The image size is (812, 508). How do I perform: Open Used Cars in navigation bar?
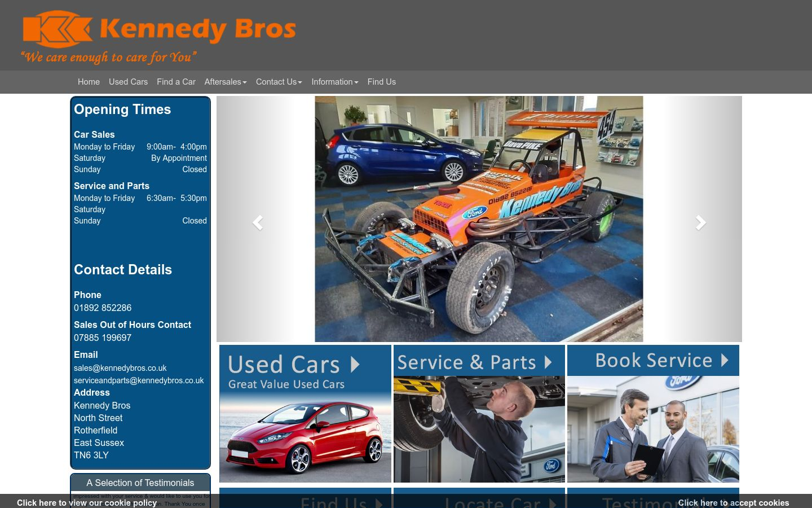128,82
